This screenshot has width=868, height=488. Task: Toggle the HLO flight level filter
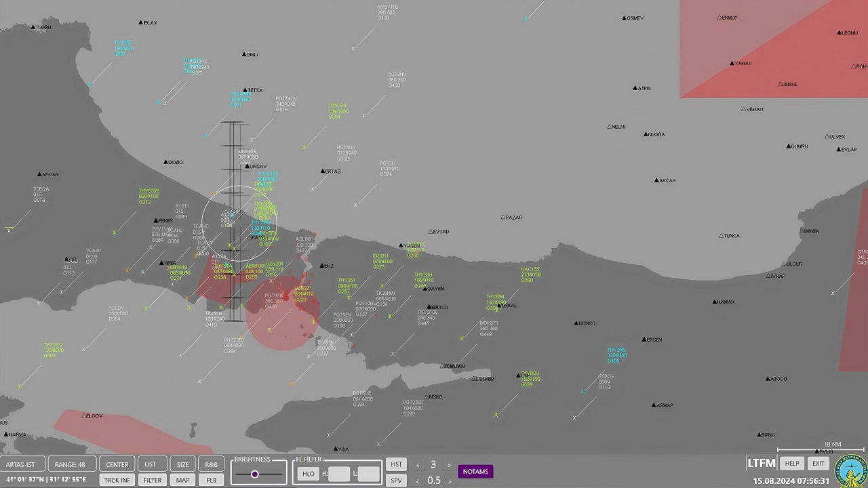point(309,474)
